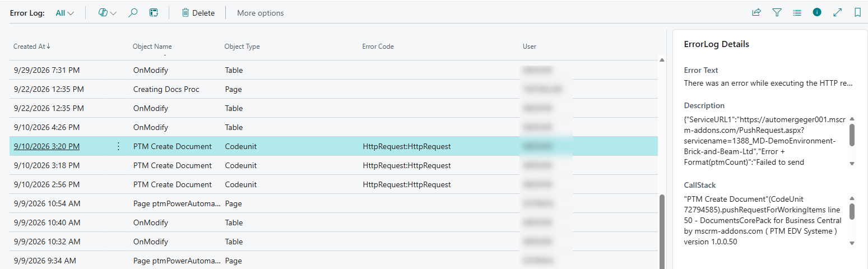The height and width of the screenshot is (269, 868).
Task: Click Table type in the 7:31 PM row
Action: click(234, 70)
